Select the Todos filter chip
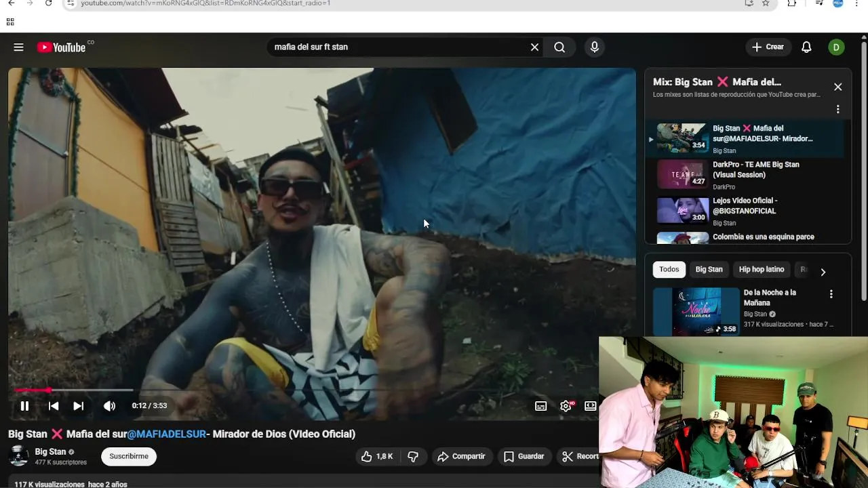The width and height of the screenshot is (868, 488). click(669, 270)
